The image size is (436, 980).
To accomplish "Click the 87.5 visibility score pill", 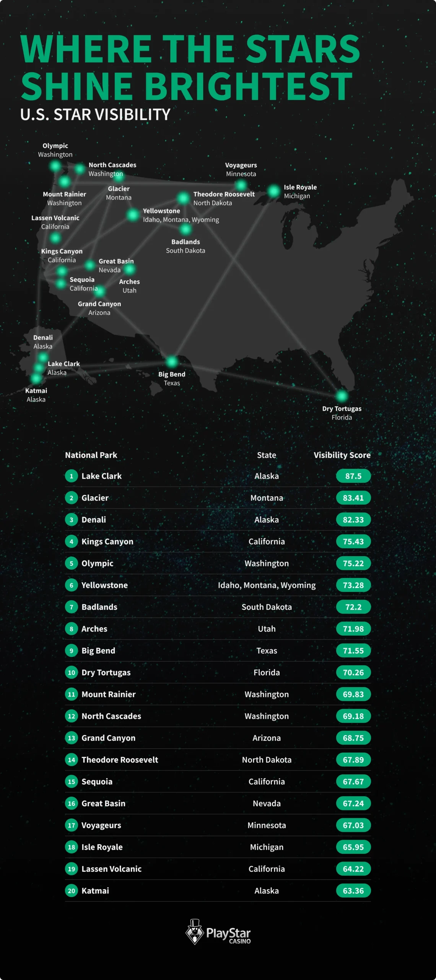I will click(x=353, y=476).
